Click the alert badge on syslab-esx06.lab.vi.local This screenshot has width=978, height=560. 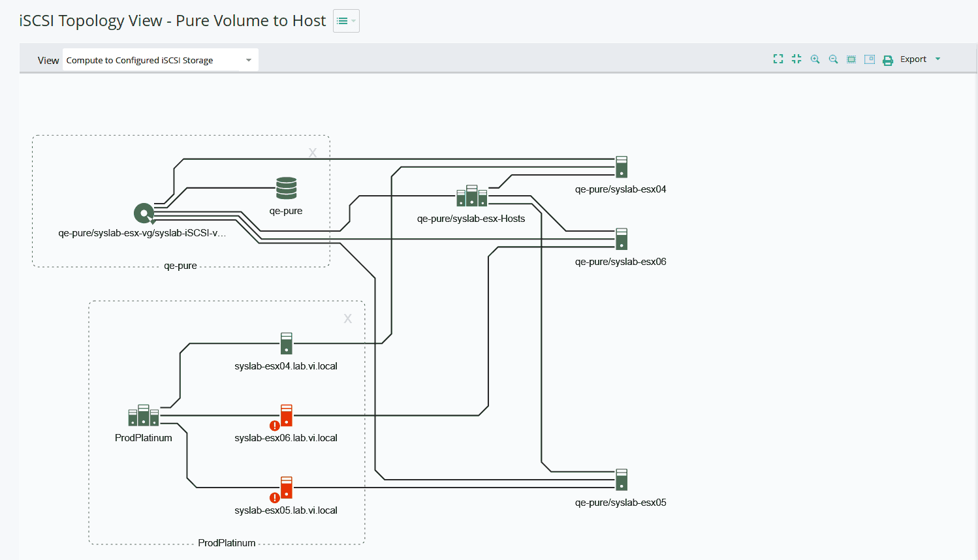pyautogui.click(x=275, y=426)
